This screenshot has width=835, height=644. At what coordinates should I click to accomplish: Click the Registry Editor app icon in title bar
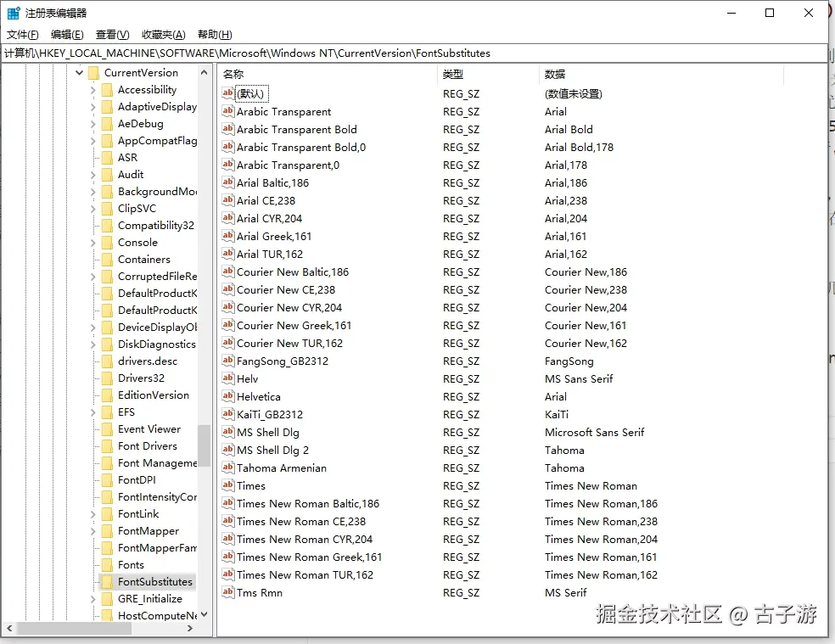tap(14, 13)
